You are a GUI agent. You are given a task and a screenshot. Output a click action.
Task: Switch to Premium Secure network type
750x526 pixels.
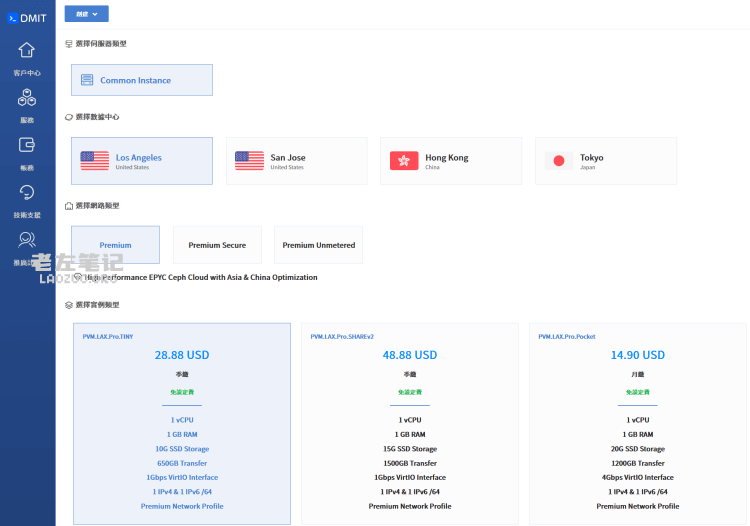click(x=217, y=245)
